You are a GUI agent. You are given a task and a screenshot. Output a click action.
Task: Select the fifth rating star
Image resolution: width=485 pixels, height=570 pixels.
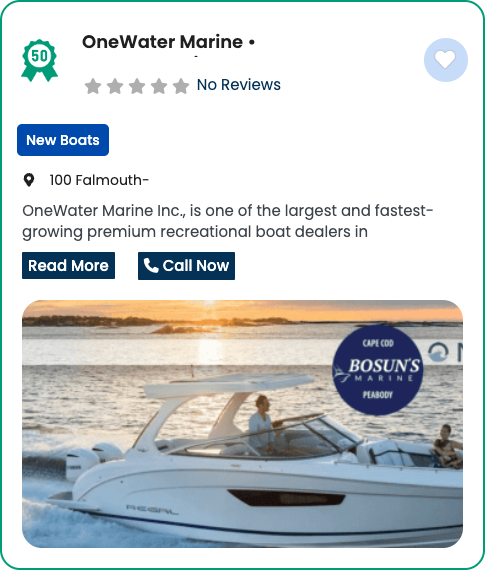point(181,86)
